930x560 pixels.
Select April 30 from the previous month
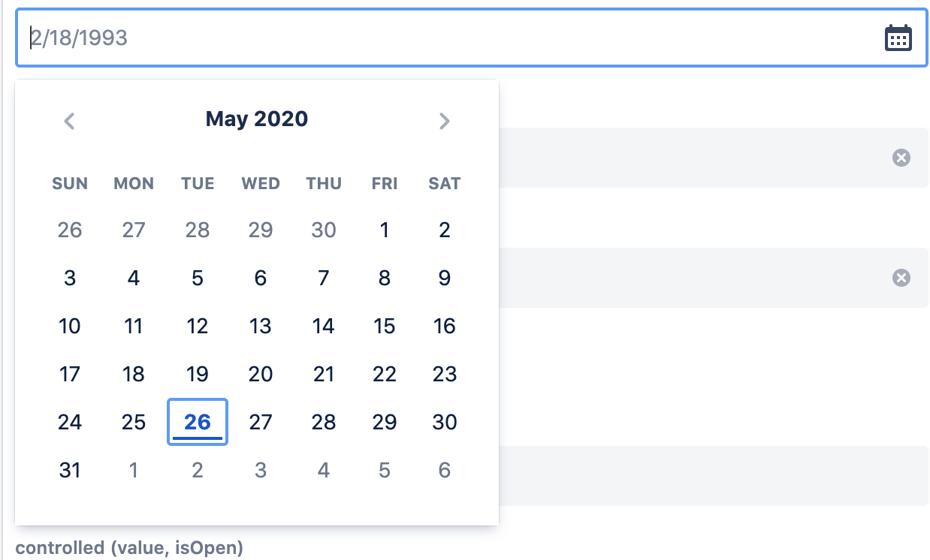(323, 230)
